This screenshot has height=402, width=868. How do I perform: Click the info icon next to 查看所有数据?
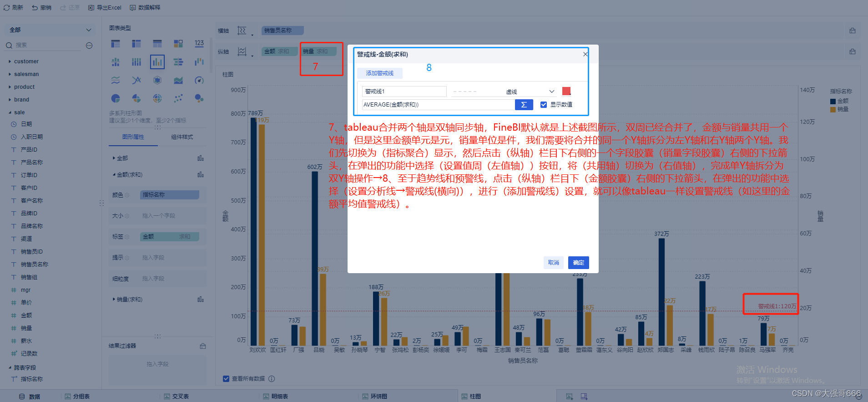[x=272, y=379]
